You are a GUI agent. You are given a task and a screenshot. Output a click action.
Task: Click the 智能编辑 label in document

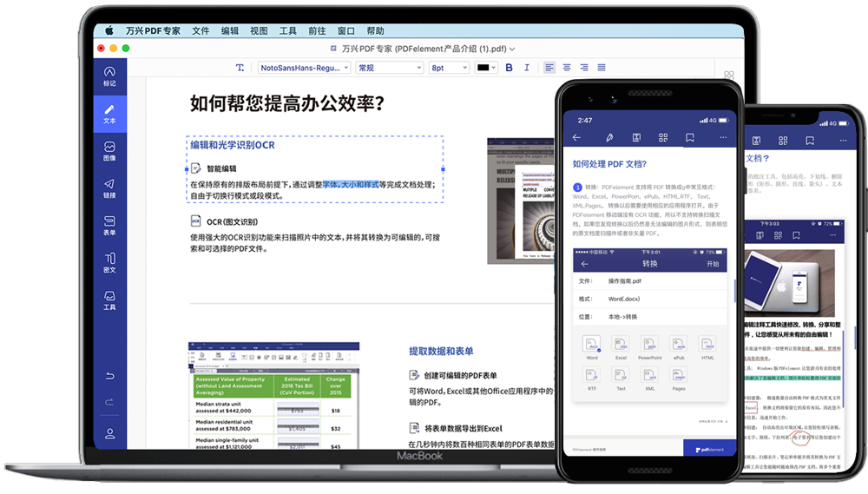pos(221,168)
